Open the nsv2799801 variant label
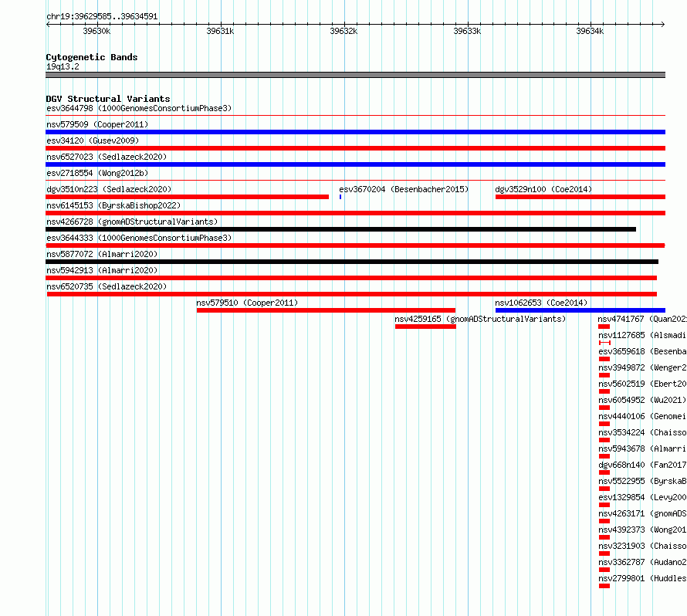Screen dimensions: 687x616 click(642, 578)
